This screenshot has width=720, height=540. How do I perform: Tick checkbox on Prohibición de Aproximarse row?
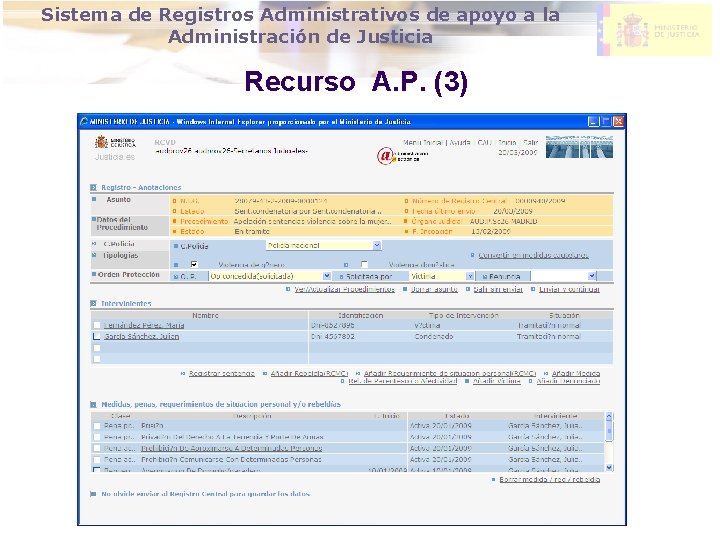click(x=96, y=448)
